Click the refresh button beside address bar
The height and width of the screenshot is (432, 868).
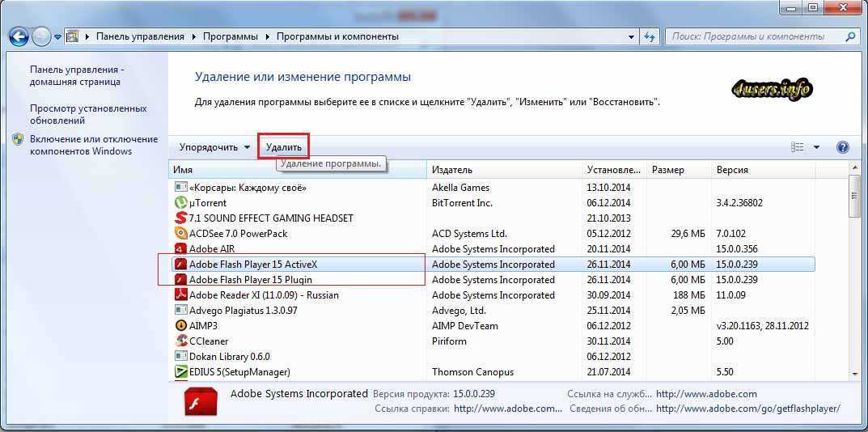pos(650,37)
